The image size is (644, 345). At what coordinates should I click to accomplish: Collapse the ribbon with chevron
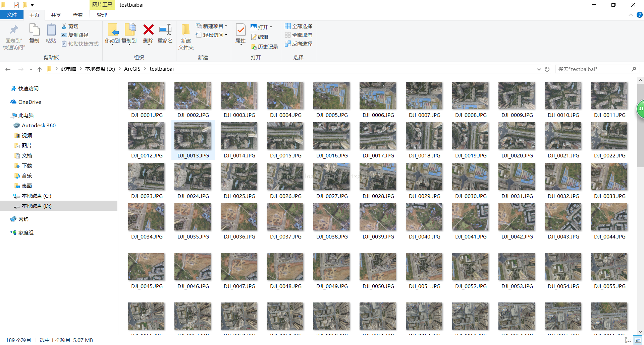(631, 15)
